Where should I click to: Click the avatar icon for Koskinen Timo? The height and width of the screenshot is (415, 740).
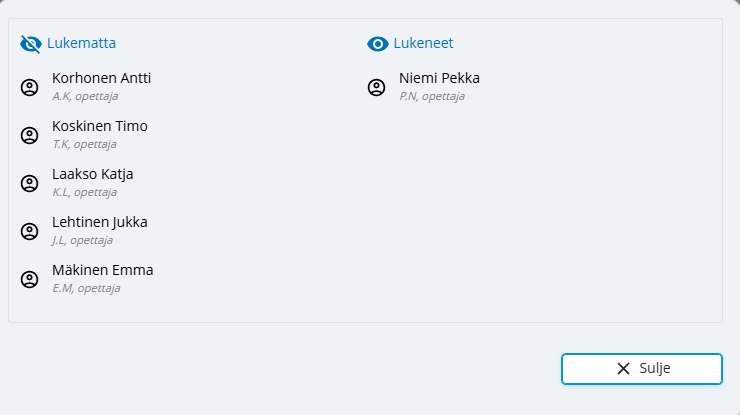pos(30,135)
